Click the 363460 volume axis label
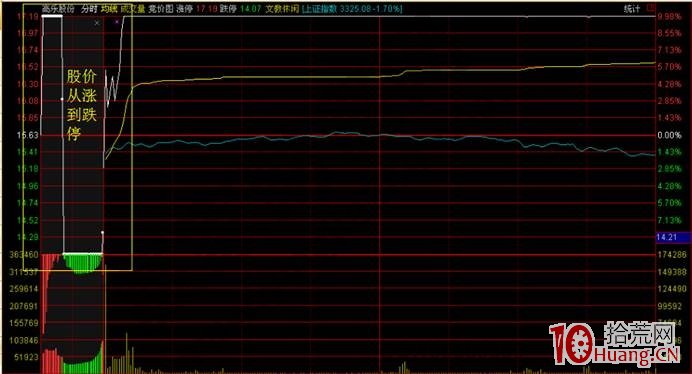Image resolution: width=692 pixels, height=374 pixels. [x=23, y=255]
